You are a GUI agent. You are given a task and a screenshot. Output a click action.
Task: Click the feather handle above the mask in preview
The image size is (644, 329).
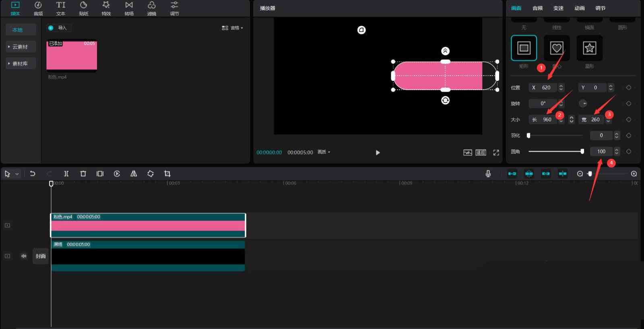[x=445, y=51]
